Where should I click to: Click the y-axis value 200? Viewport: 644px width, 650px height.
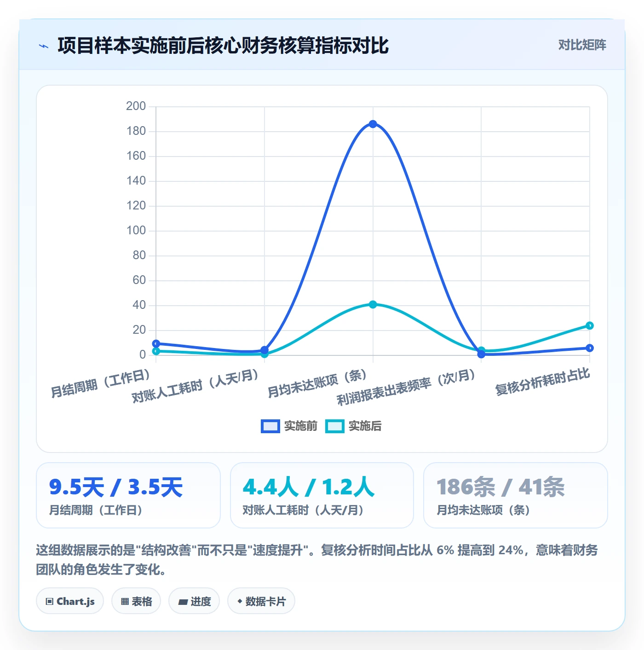tap(136, 106)
